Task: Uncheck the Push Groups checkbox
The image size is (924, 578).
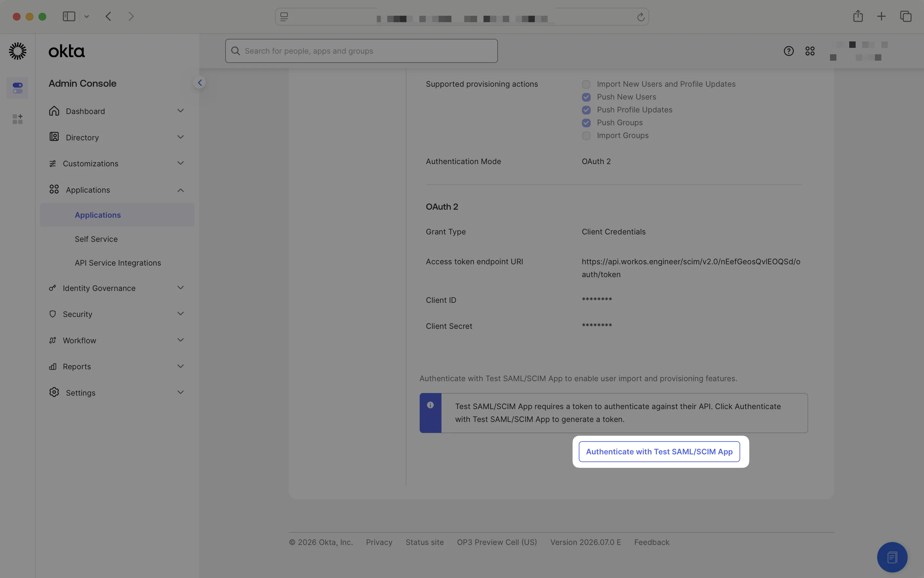Action: click(586, 123)
